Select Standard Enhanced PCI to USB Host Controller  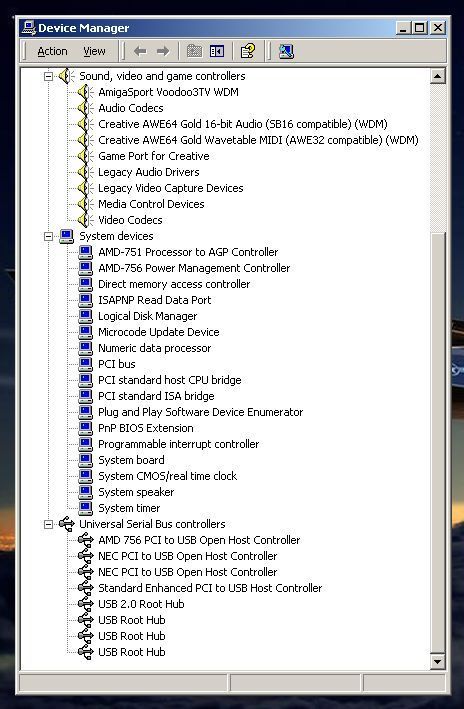(210, 588)
